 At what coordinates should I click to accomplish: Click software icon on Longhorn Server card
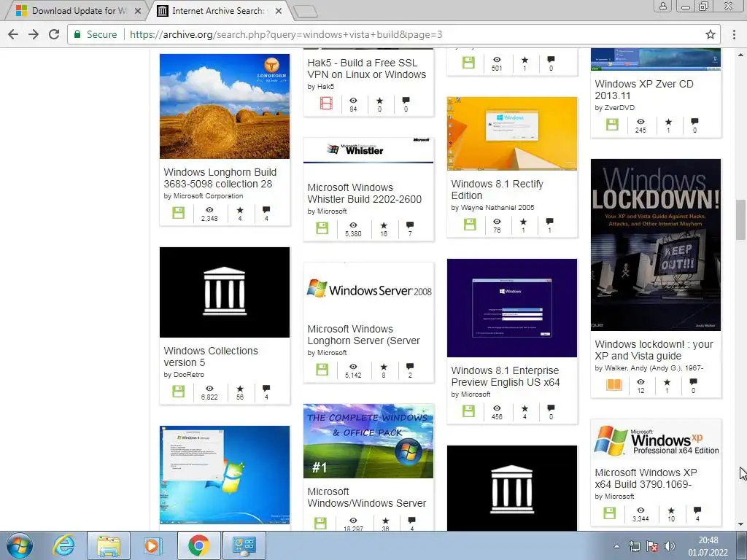click(322, 369)
